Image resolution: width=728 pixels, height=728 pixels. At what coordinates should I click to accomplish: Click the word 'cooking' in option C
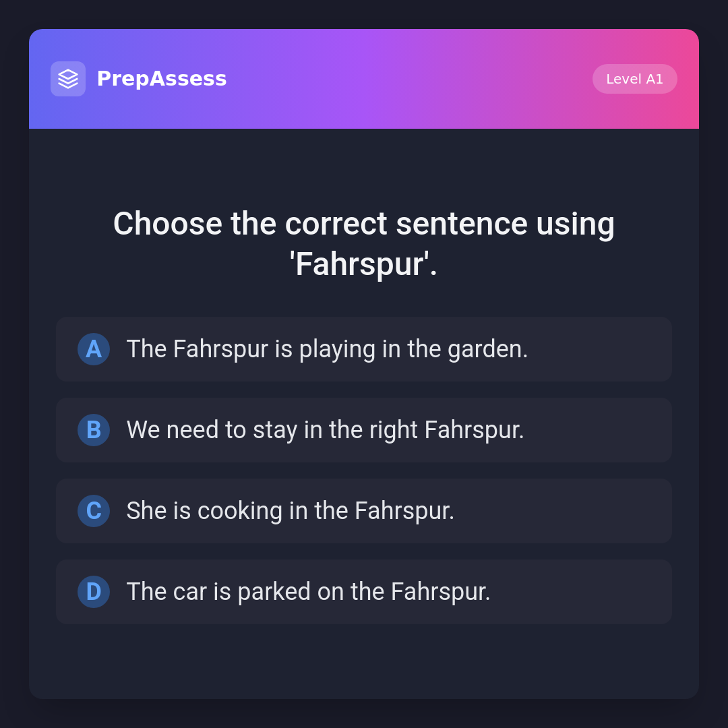[240, 511]
